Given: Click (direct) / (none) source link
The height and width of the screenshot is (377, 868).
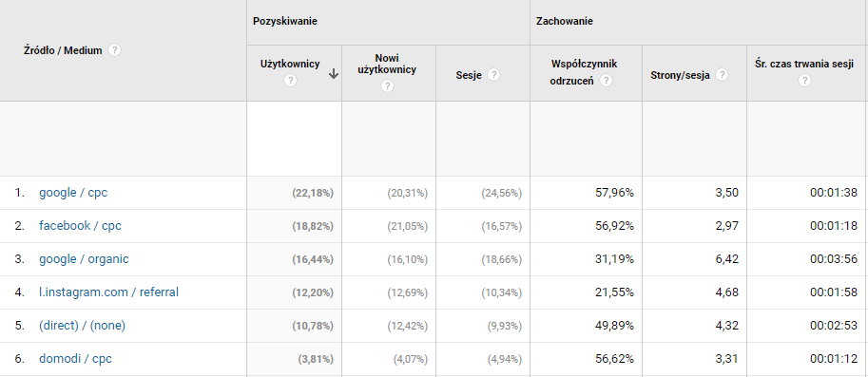Looking at the screenshot, I should point(82,326).
